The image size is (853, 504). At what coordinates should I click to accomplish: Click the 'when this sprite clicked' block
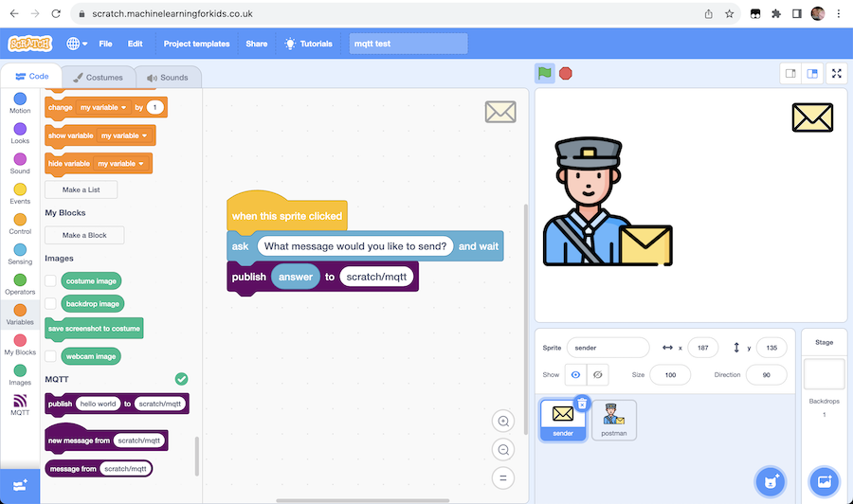coord(286,216)
